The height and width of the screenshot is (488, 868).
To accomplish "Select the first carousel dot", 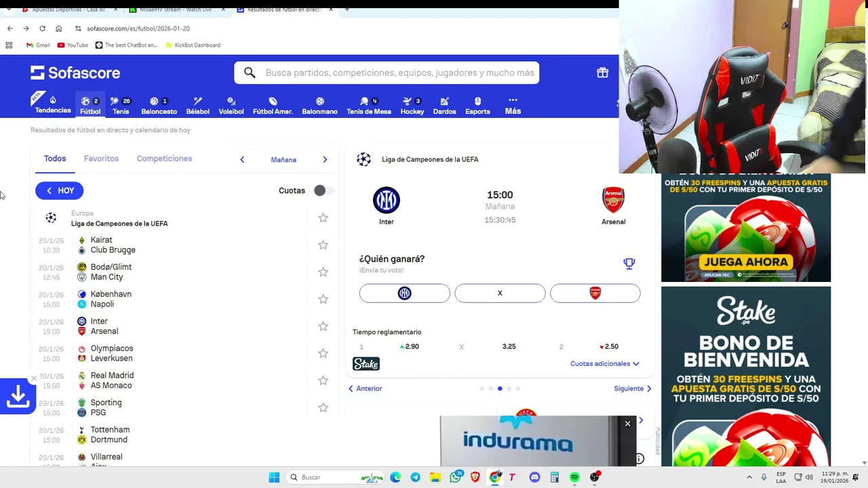I will pos(481,388).
